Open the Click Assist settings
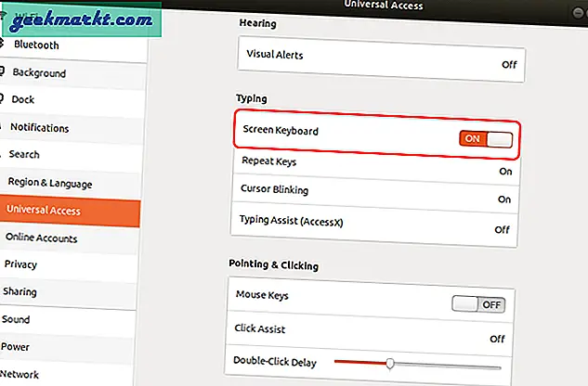 pyautogui.click(x=377, y=330)
